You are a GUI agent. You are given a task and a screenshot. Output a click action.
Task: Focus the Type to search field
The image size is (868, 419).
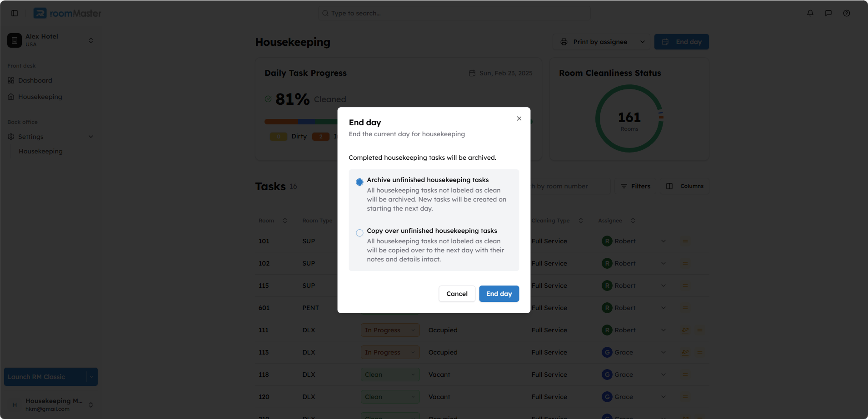[x=454, y=13]
